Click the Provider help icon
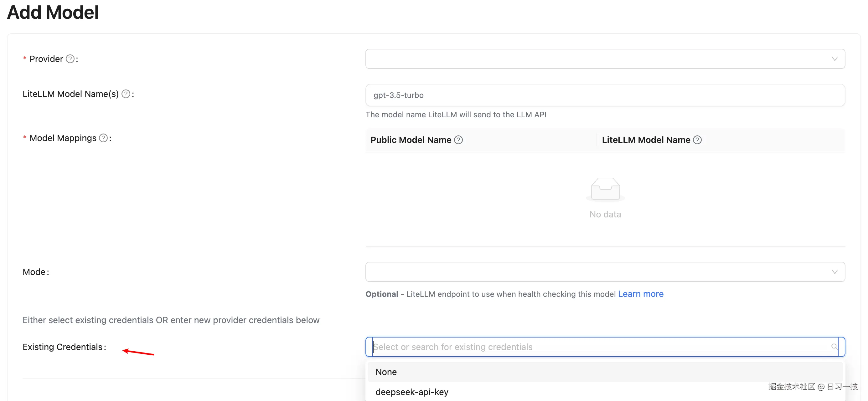The image size is (868, 401). point(70,58)
